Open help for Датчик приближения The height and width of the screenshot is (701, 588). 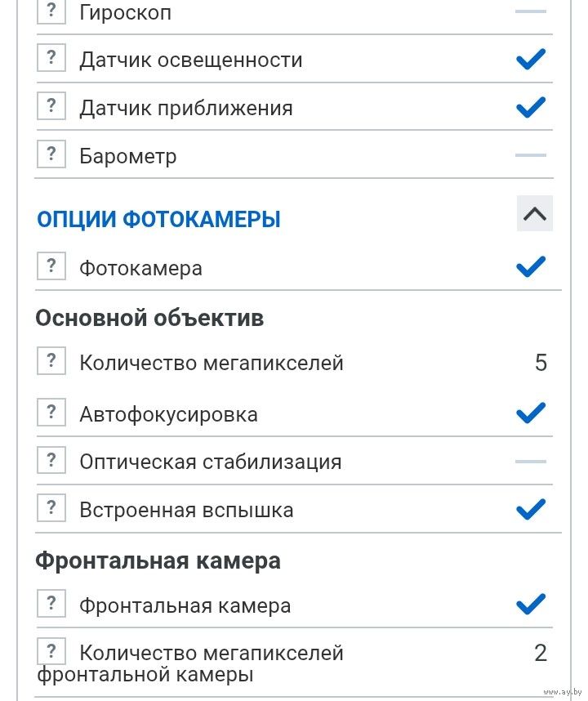(51, 106)
